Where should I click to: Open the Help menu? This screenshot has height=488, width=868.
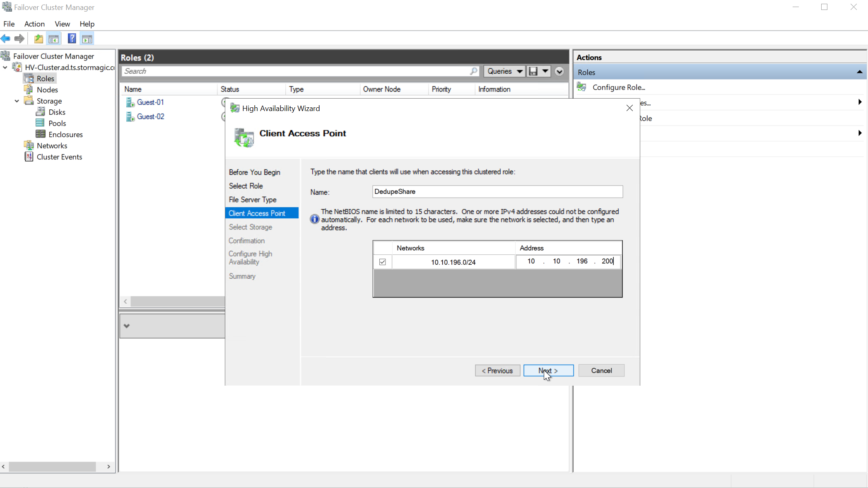(x=87, y=24)
